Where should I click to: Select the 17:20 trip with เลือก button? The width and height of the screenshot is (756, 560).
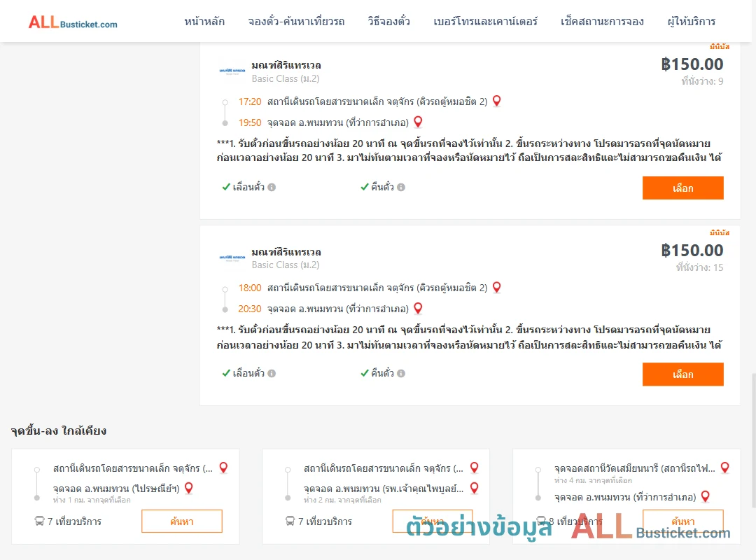682,188
